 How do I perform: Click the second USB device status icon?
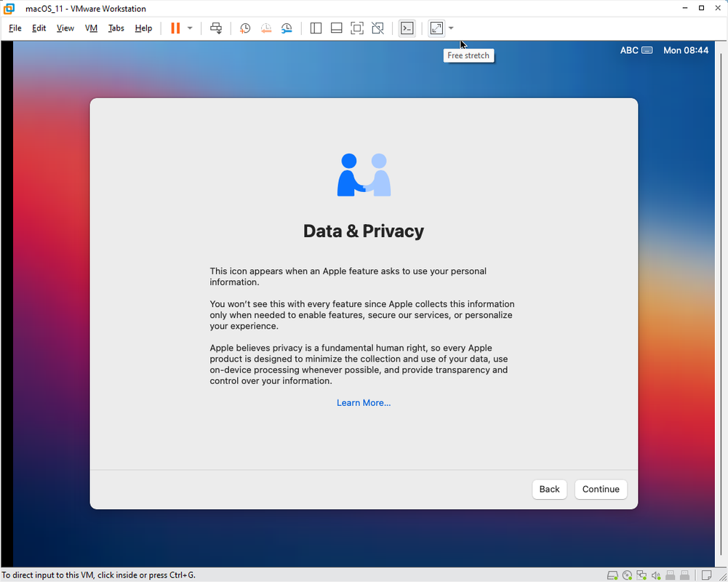point(684,575)
